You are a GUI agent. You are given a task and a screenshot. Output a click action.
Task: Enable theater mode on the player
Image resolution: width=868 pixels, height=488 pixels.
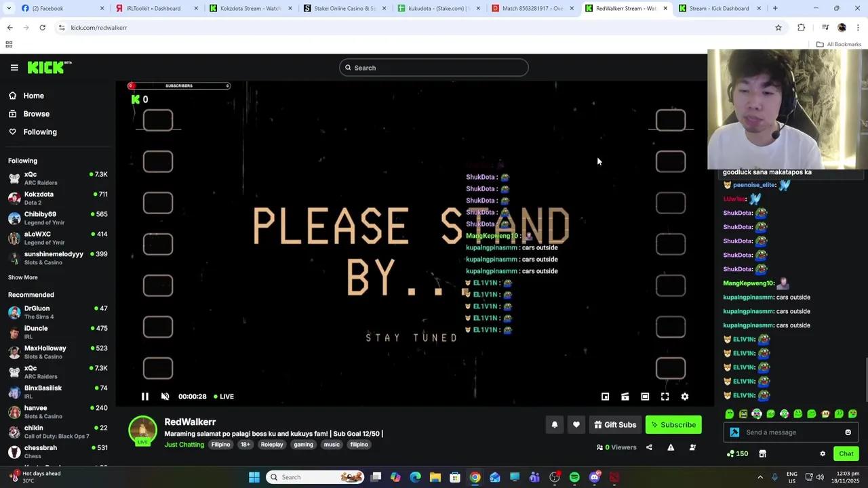(645, 396)
